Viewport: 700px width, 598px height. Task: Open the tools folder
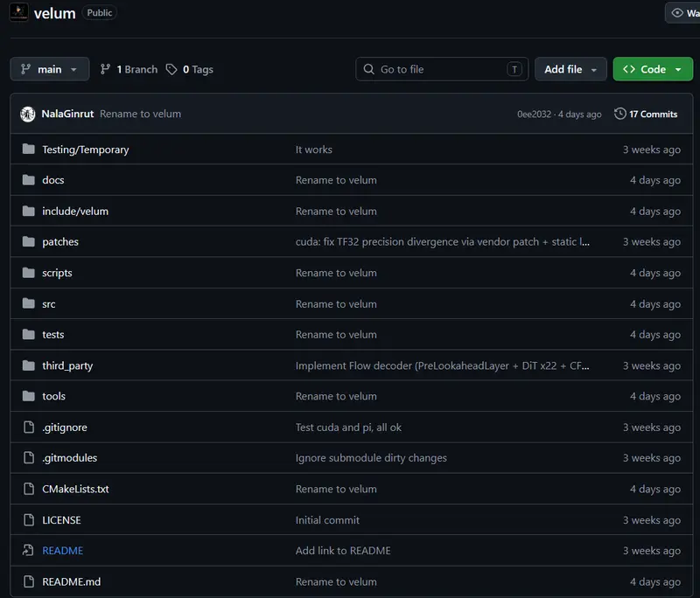point(53,396)
